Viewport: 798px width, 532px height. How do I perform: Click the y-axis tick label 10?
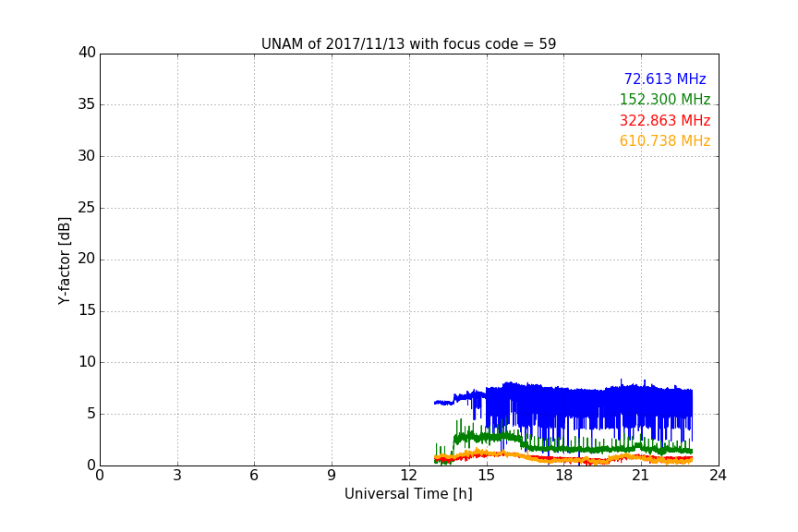tap(87, 362)
